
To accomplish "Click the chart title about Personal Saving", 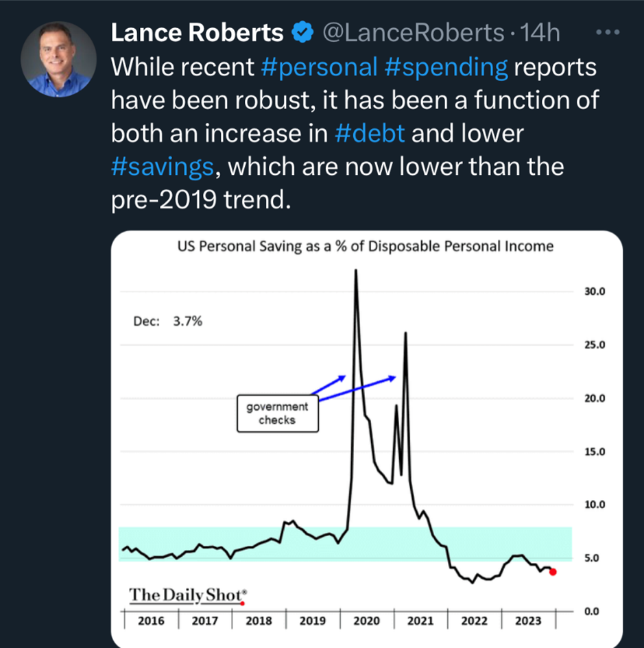I will tap(365, 247).
